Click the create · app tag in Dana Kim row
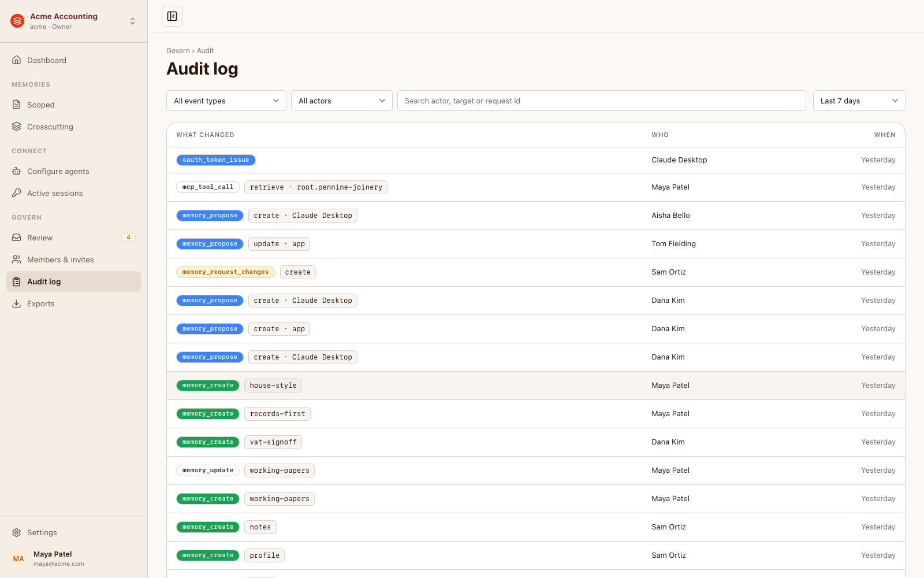 [x=279, y=329]
